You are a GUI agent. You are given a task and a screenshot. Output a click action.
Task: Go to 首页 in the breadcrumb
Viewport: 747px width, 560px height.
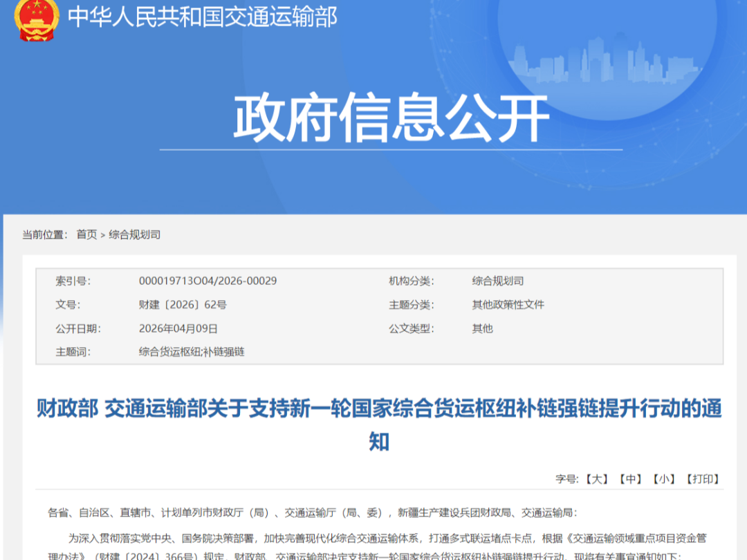point(86,235)
